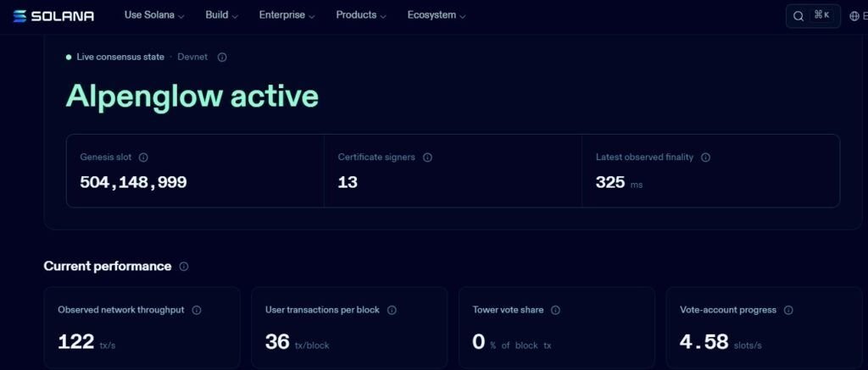Click the Genesis slot value 504,148,999
The width and height of the screenshot is (868, 370).
click(x=133, y=182)
